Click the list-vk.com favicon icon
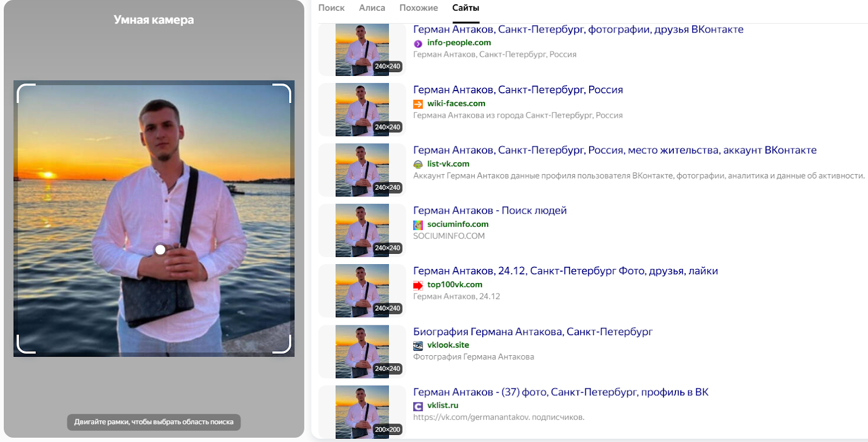This screenshot has width=868, height=442. tap(418, 164)
